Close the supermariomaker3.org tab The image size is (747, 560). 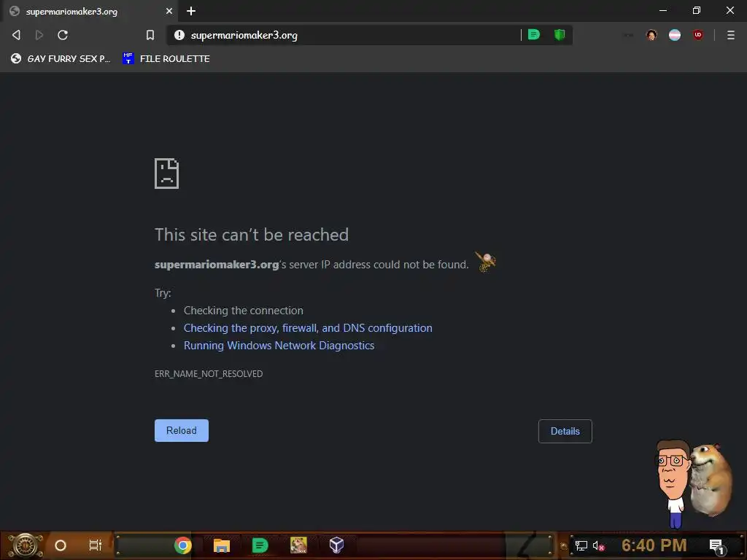169,11
